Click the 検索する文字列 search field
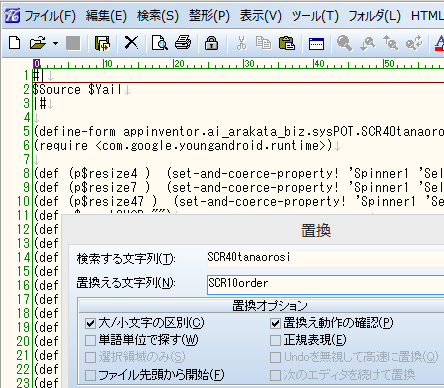444x388 pixels. point(325,258)
